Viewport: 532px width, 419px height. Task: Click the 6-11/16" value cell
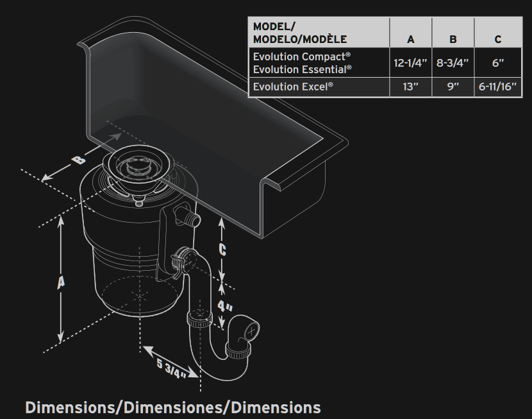497,87
